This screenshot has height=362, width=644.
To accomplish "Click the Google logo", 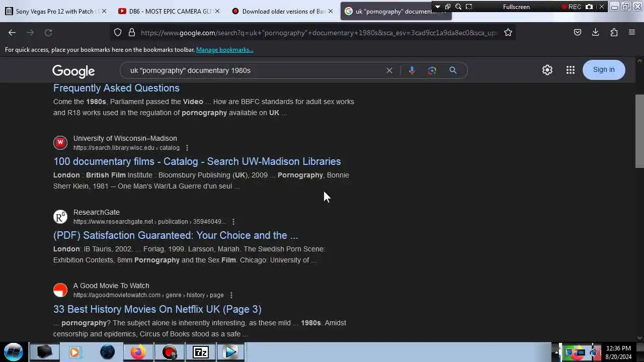I will [73, 71].
